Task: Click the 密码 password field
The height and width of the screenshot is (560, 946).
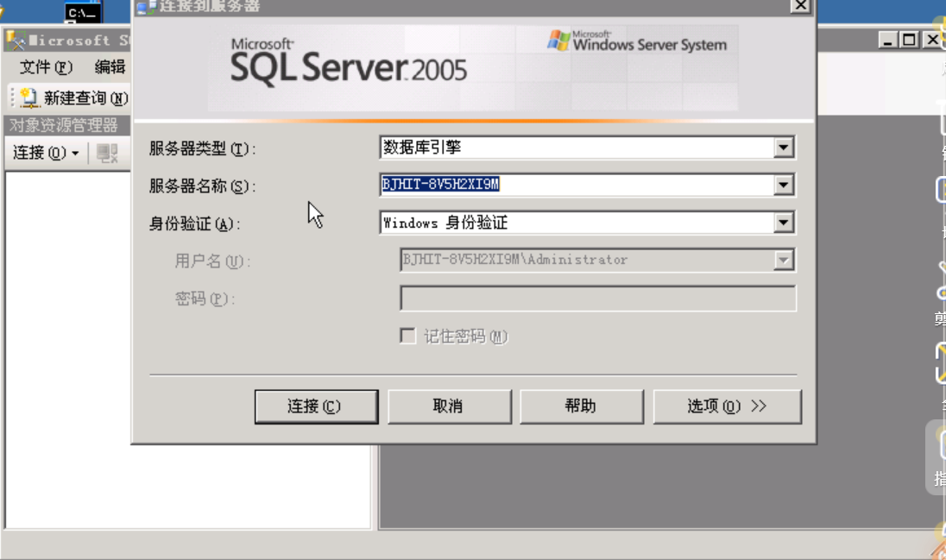Action: tap(598, 298)
